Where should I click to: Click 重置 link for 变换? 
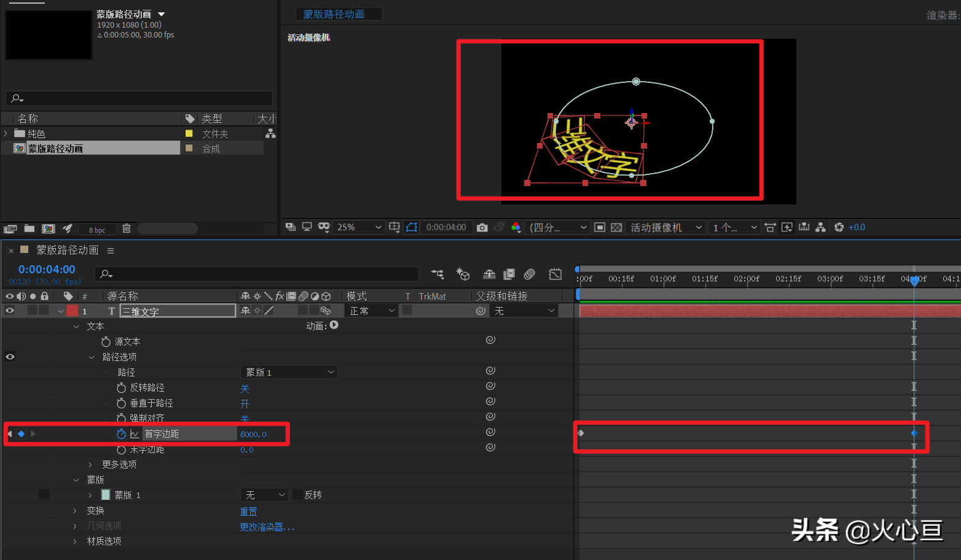(248, 511)
